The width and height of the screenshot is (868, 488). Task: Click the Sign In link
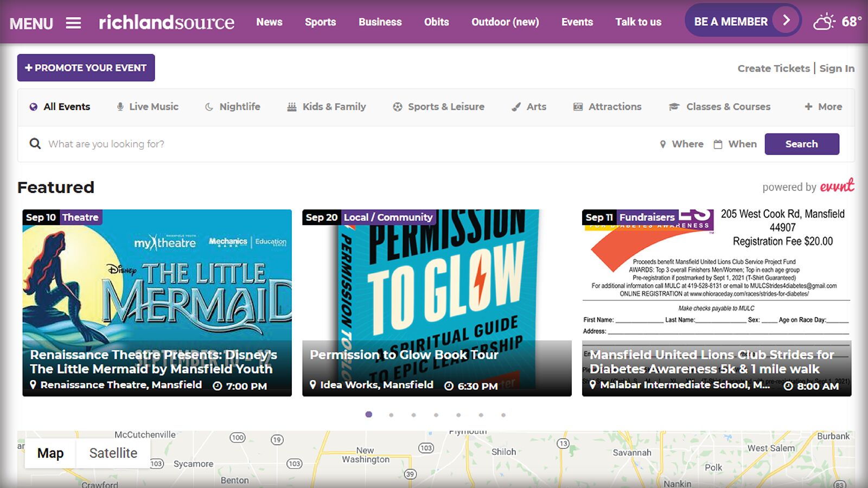click(837, 68)
